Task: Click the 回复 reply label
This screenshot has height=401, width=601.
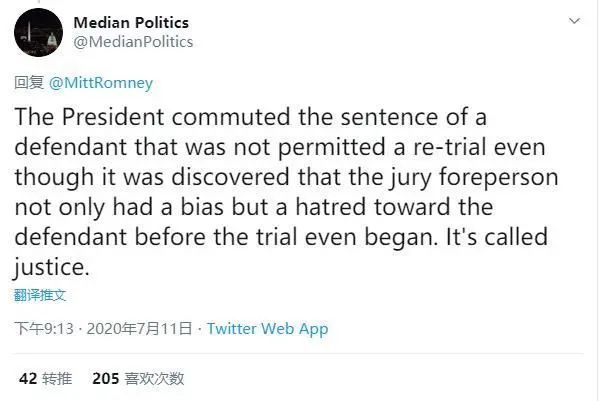Action: pos(28,83)
